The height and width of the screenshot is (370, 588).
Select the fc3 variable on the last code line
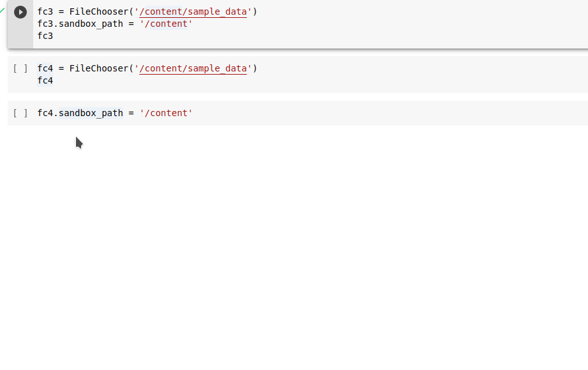45,36
